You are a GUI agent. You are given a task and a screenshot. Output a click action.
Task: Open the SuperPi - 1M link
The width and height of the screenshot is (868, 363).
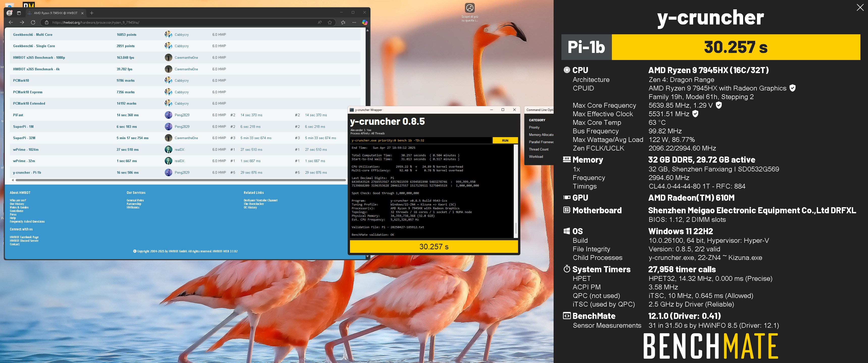[23, 127]
